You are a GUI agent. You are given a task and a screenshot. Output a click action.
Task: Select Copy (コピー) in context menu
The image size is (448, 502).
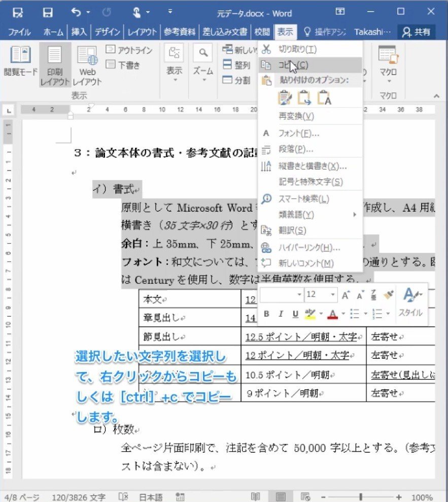point(310,65)
